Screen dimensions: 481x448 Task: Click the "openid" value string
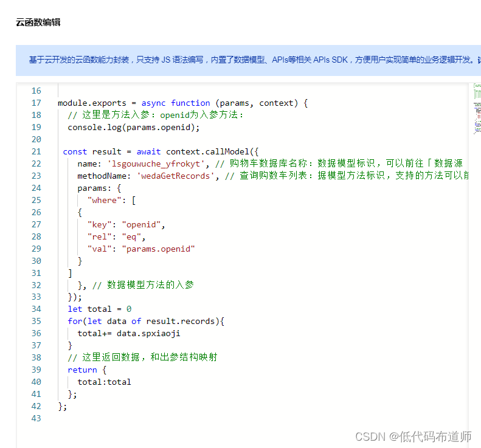click(x=141, y=225)
